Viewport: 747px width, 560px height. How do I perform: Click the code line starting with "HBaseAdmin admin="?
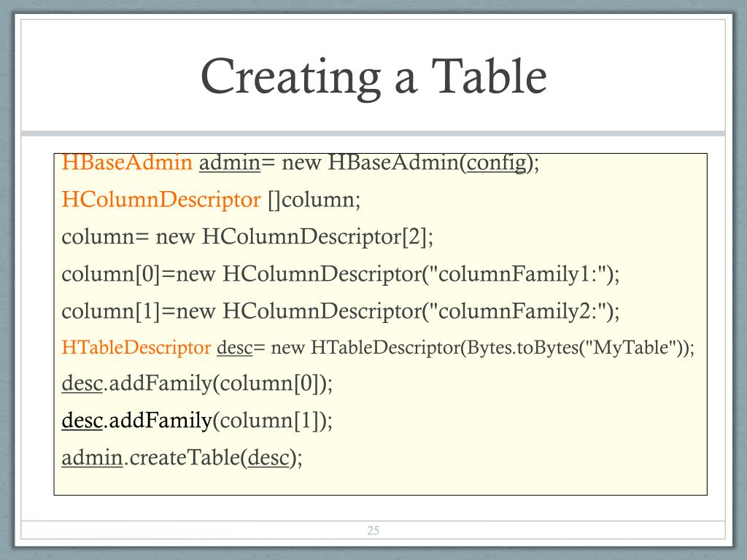click(x=300, y=163)
